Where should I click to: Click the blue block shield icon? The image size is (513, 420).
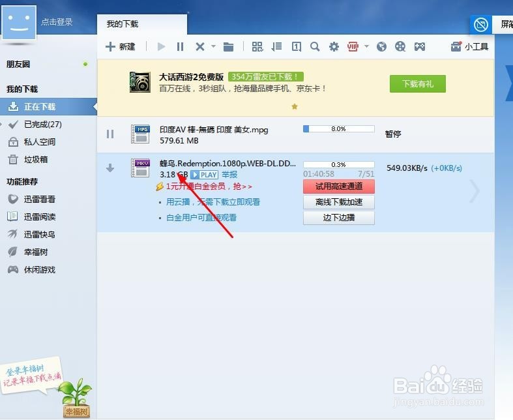(x=481, y=25)
